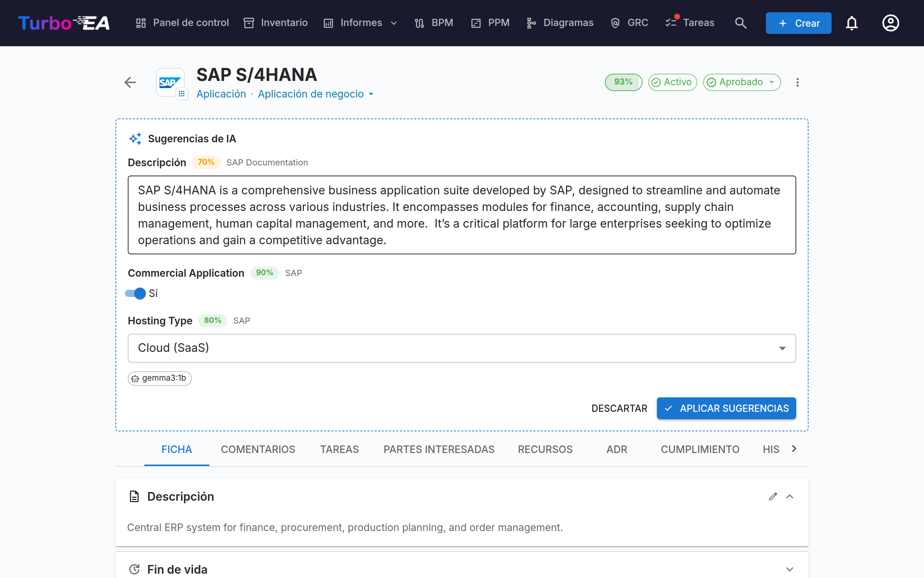Switch to the TAREAS tab
The image size is (924, 578).
point(339,449)
